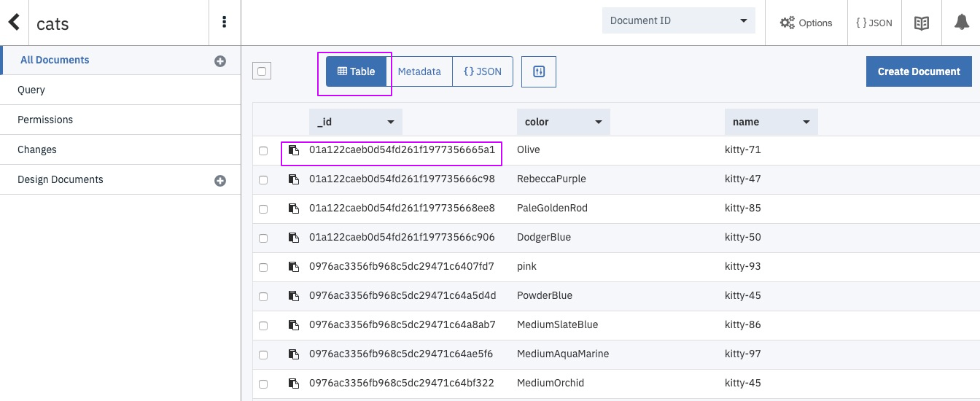The height and width of the screenshot is (401, 980).
Task: Click the kitty-97 name cell
Action: pos(743,354)
